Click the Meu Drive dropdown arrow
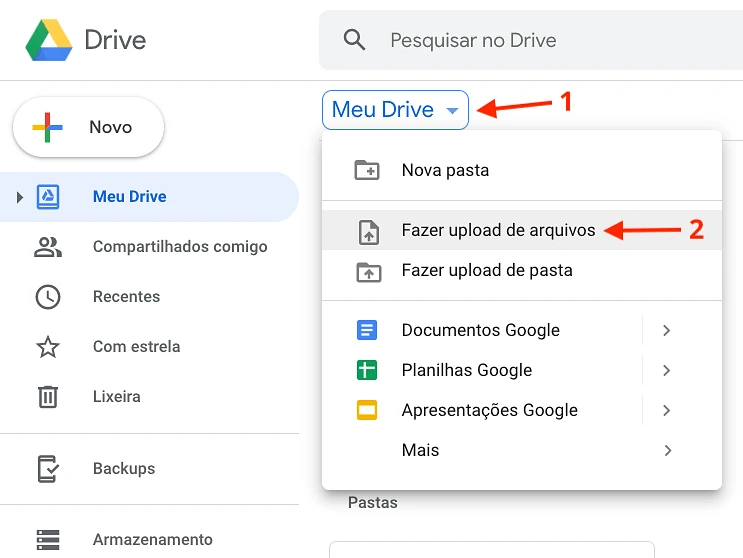 point(452,111)
